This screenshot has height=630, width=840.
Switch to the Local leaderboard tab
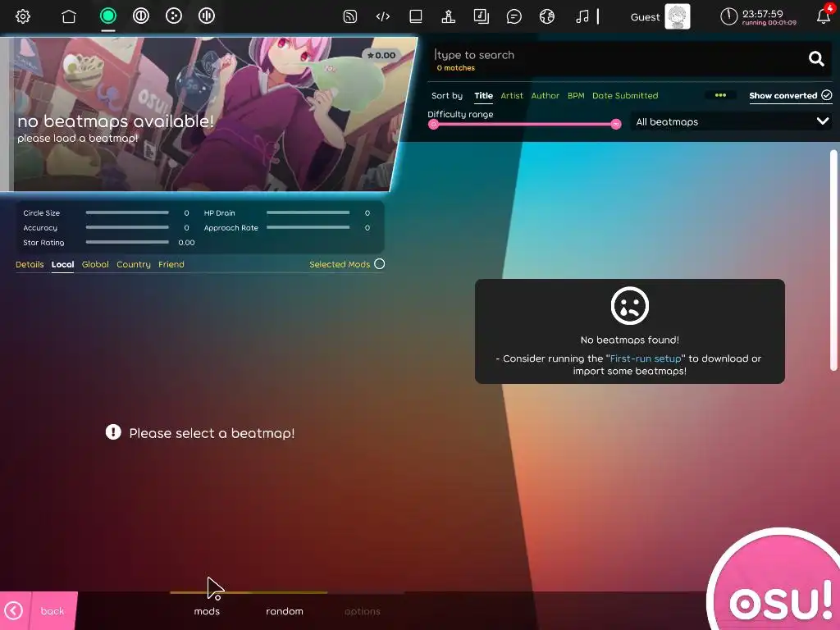click(x=62, y=264)
